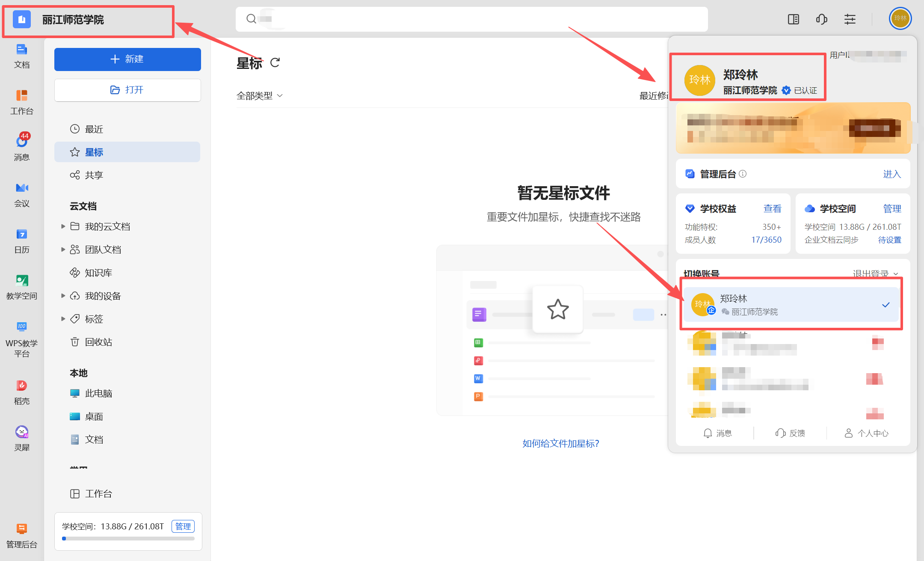Open the 退出登录 dropdown
Viewport: 924px width, 561px height.
click(875, 273)
